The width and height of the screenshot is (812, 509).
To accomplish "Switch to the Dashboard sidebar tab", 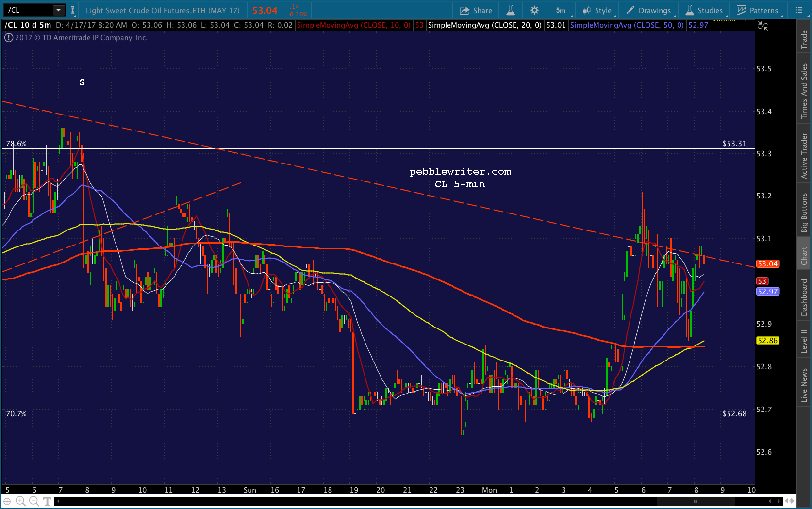I will click(x=804, y=297).
